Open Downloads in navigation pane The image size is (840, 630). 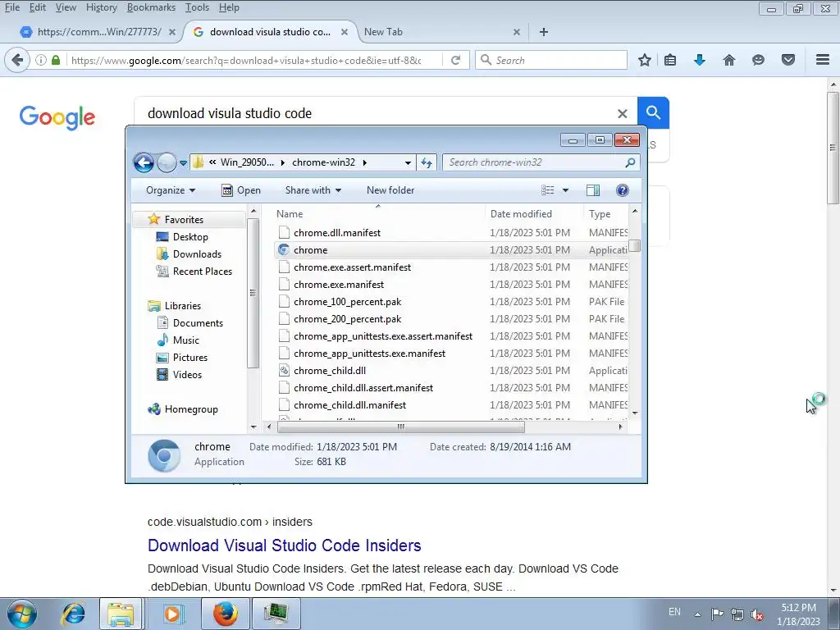(197, 254)
